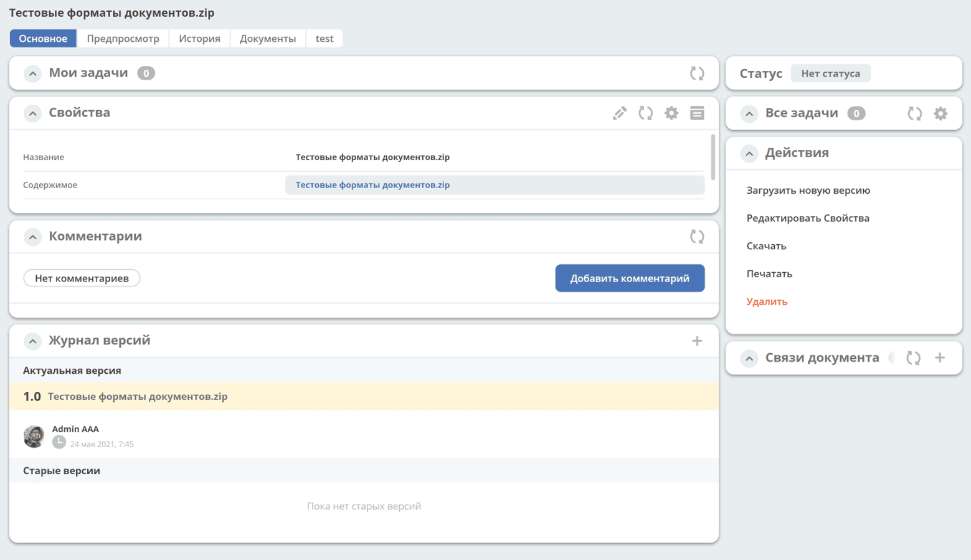The image size is (971, 560).
Task: Click the Нет комментариев label
Action: 82,278
